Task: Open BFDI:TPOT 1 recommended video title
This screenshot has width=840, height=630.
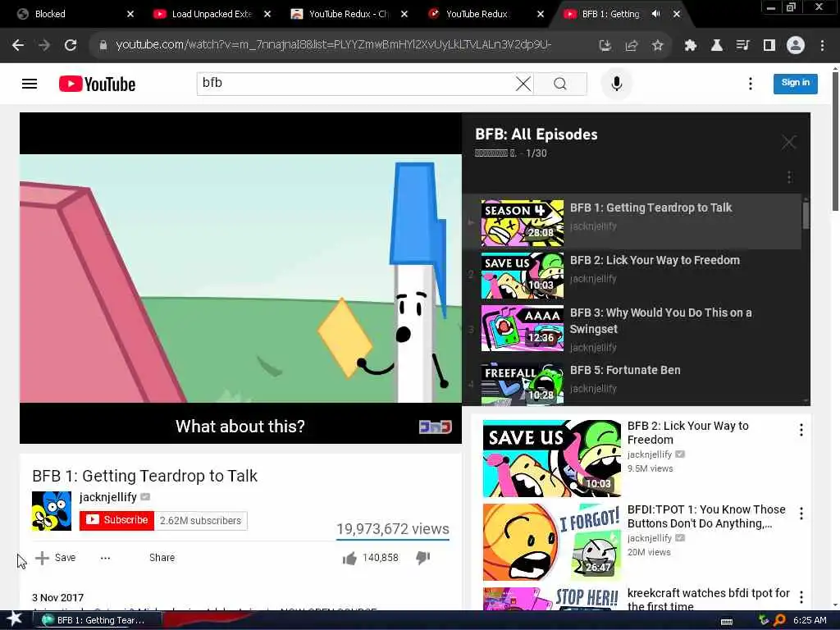Action: click(706, 517)
